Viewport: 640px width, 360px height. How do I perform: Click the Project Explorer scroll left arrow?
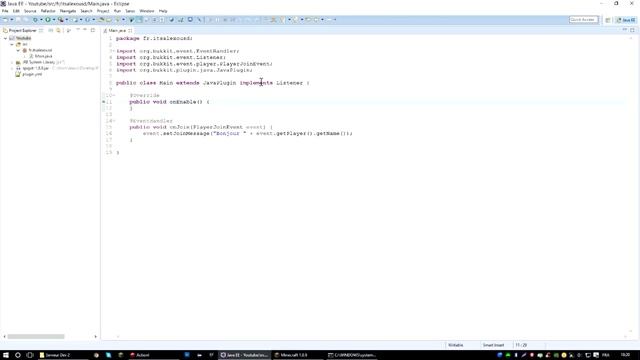(x=4, y=336)
